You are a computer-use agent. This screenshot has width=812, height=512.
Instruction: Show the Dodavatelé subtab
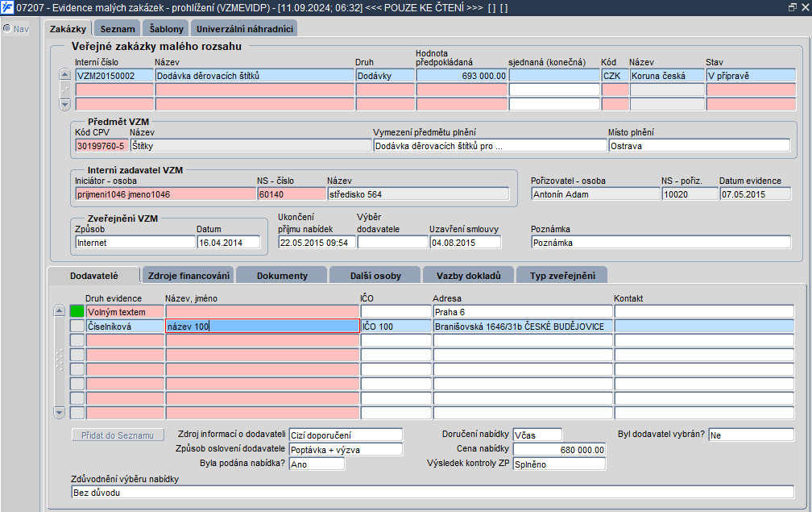94,276
